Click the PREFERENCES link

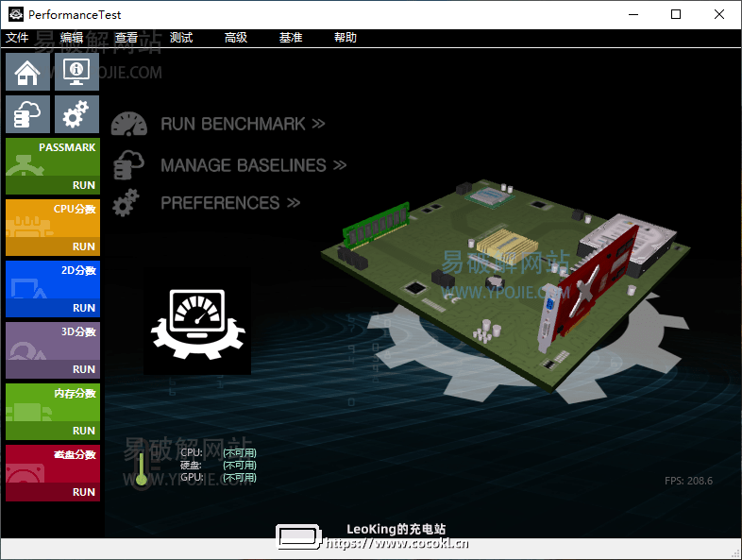[230, 203]
